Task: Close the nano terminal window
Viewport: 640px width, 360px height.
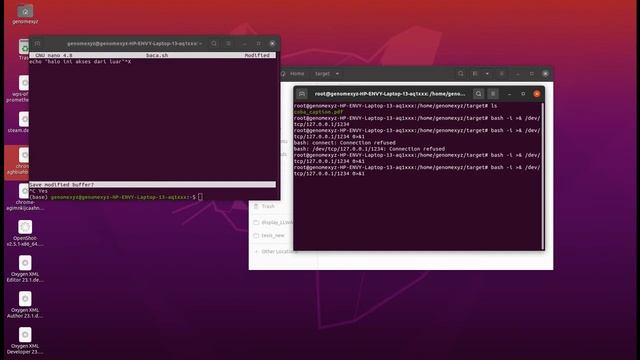Action: click(x=272, y=43)
